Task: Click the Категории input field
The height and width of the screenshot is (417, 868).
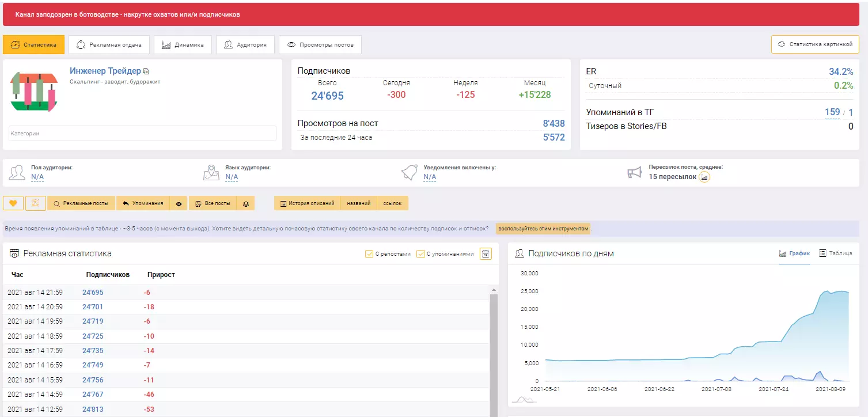Action: [142, 133]
